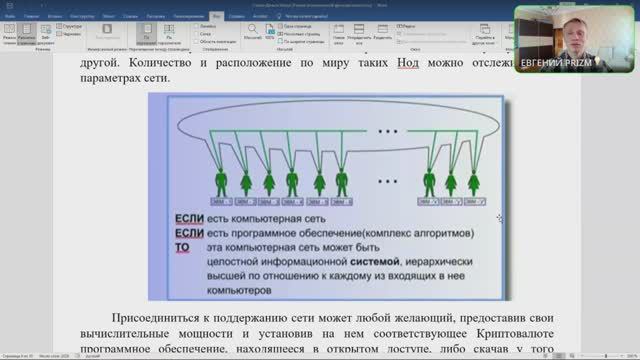This screenshot has height=360, width=640.
Task: Click View Side by Side (Рядом)
Action: [x=406, y=26]
